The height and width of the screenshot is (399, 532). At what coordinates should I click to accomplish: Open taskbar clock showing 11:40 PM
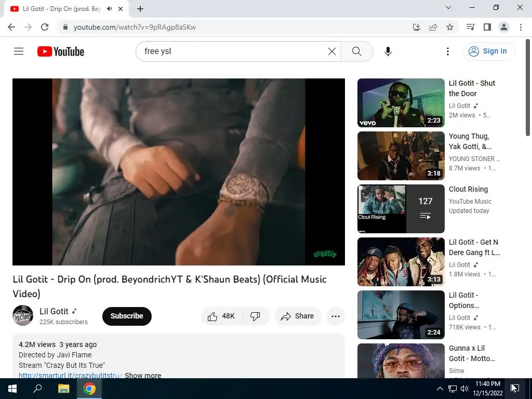coord(488,389)
